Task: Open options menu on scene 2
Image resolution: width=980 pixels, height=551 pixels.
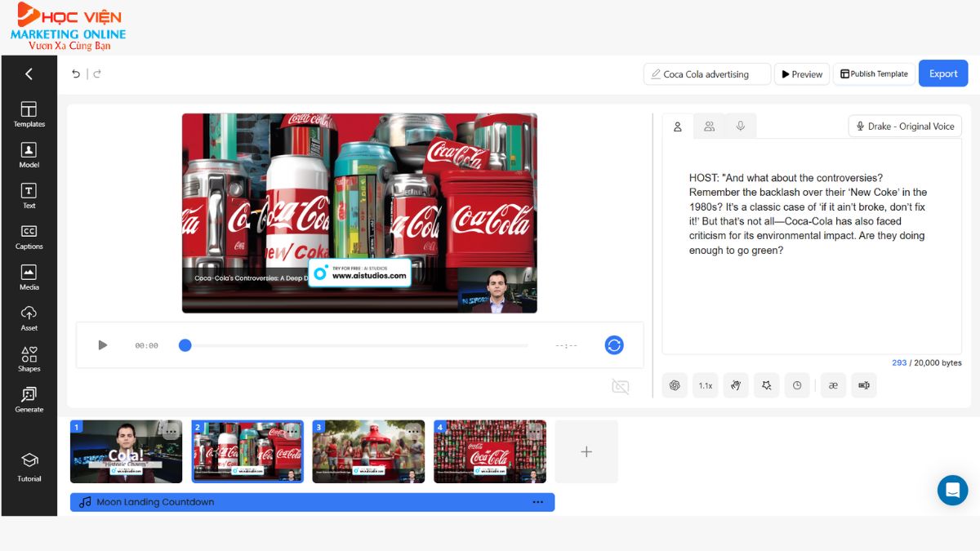Action: [x=292, y=431]
